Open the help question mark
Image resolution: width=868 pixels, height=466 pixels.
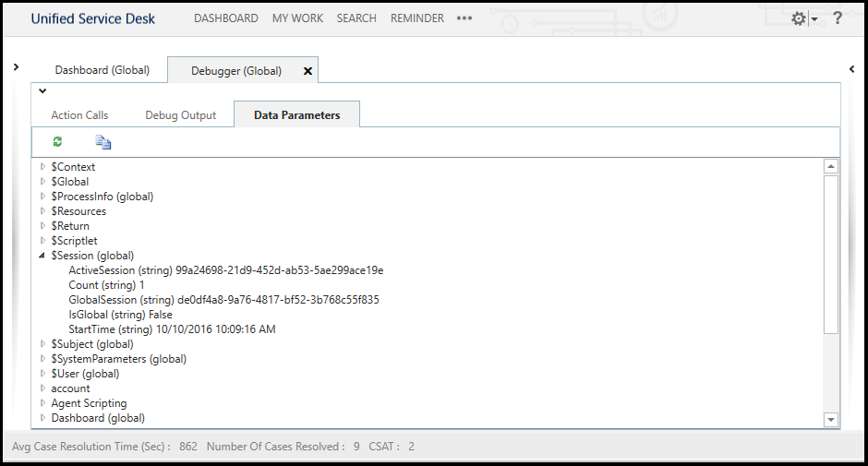pos(838,18)
